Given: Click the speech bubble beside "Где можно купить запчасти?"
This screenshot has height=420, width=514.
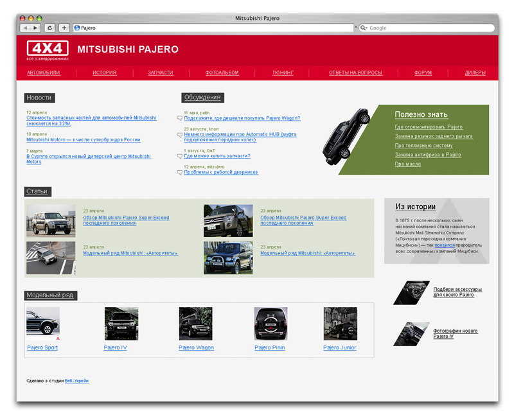Looking at the screenshot, I should [181, 155].
